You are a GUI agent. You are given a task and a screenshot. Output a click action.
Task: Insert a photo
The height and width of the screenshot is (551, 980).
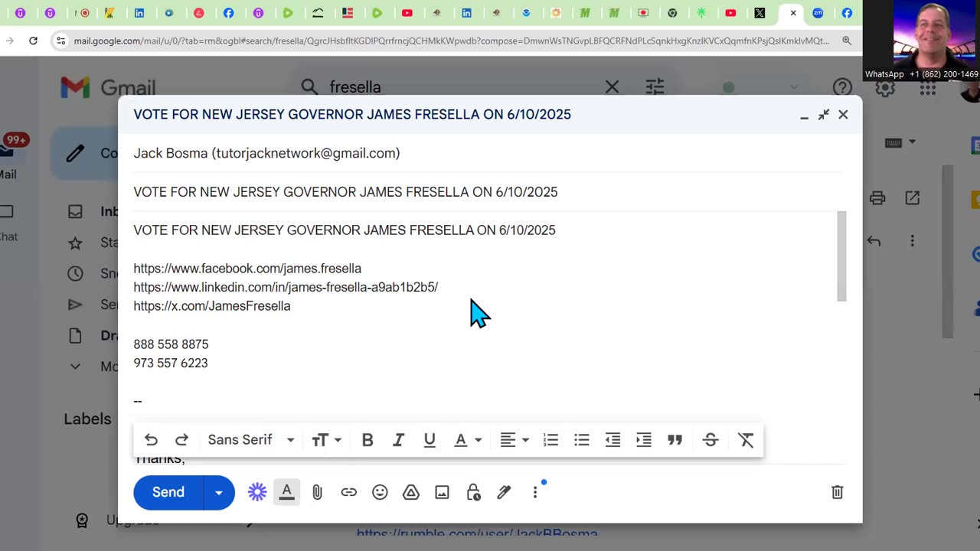tap(442, 492)
